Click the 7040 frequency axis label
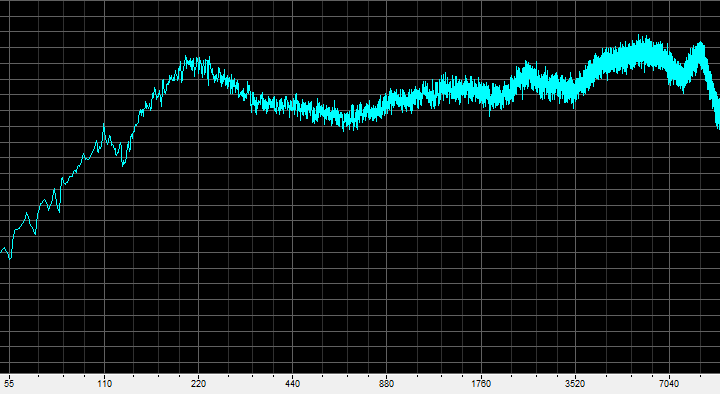720x394 pixels. (669, 383)
